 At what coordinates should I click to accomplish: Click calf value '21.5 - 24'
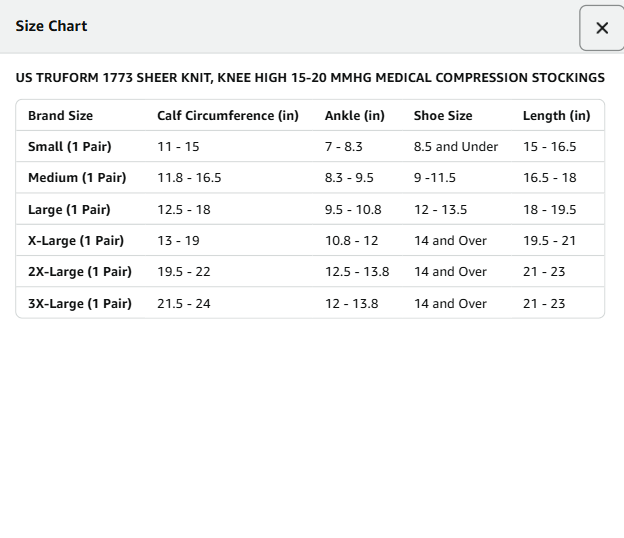coord(184,304)
